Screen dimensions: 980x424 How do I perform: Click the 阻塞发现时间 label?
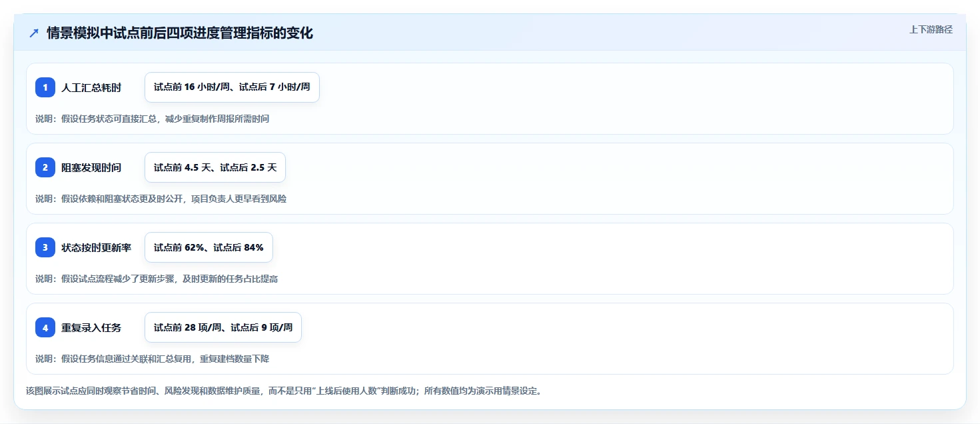click(x=91, y=167)
